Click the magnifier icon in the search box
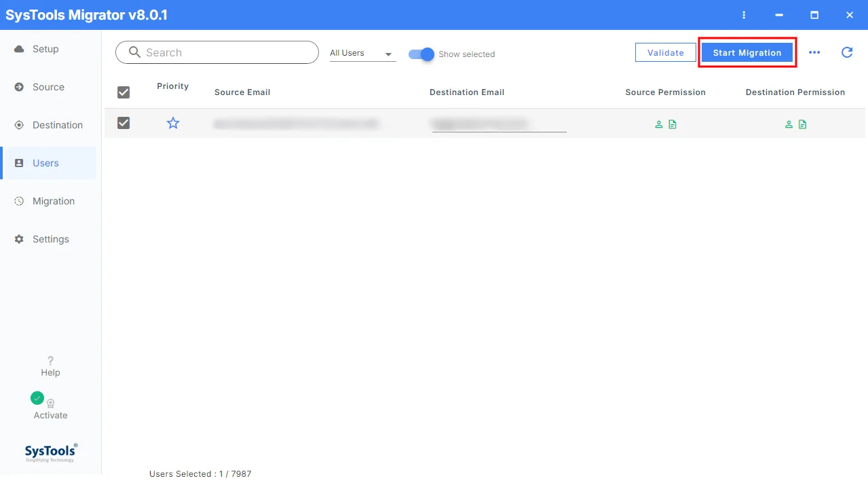Screen dimensions: 868x489 tap(134, 52)
